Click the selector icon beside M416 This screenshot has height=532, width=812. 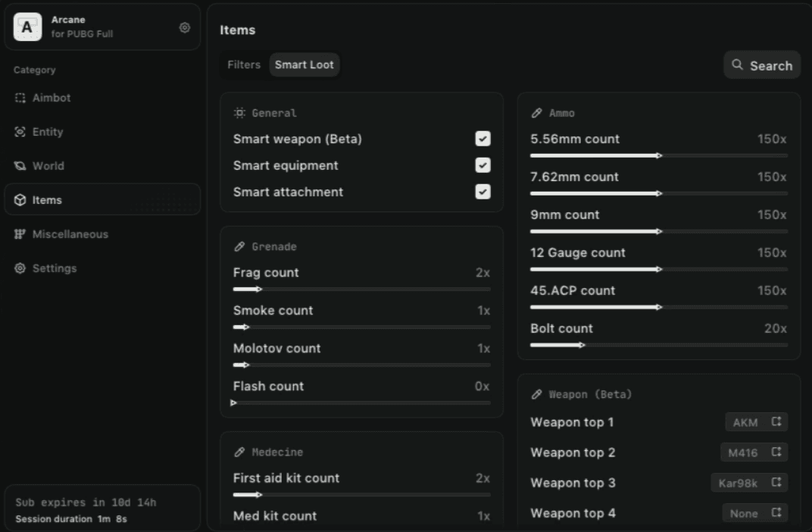(x=776, y=452)
